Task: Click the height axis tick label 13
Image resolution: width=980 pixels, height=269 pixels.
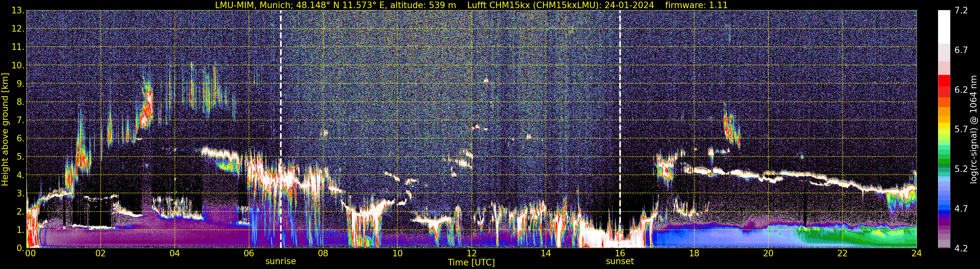Action: [x=18, y=10]
